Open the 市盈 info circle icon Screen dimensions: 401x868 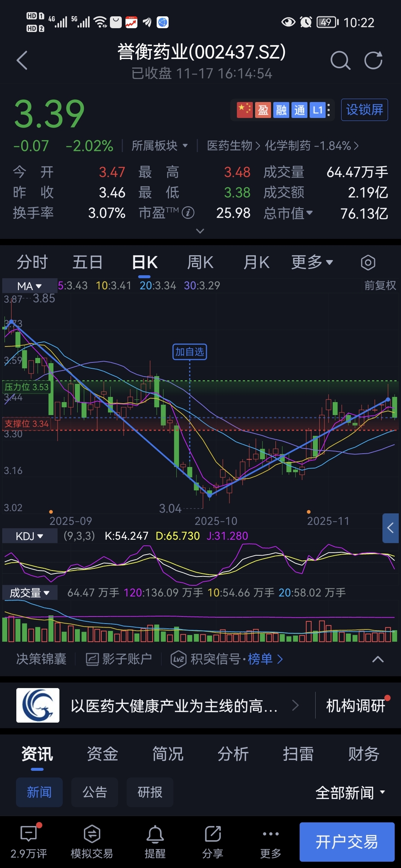188,213
